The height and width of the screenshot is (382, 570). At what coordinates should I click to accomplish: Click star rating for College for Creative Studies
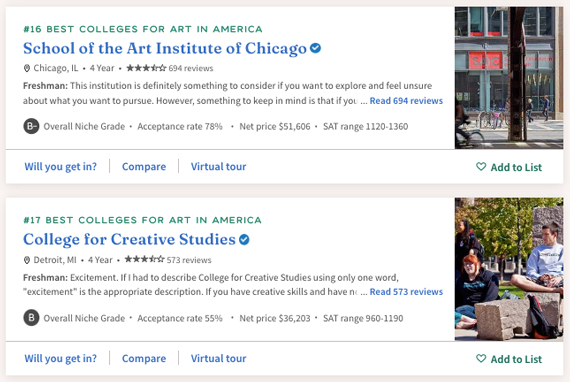(144, 259)
